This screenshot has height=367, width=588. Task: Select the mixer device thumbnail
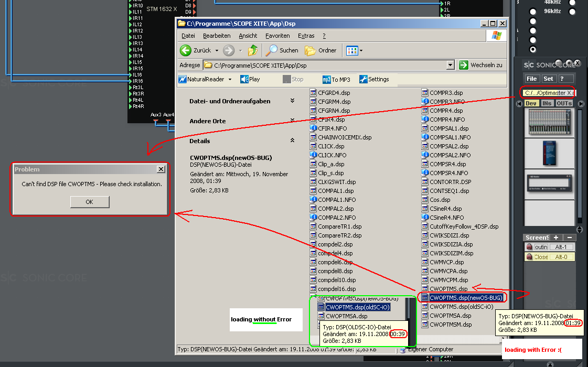point(549,122)
